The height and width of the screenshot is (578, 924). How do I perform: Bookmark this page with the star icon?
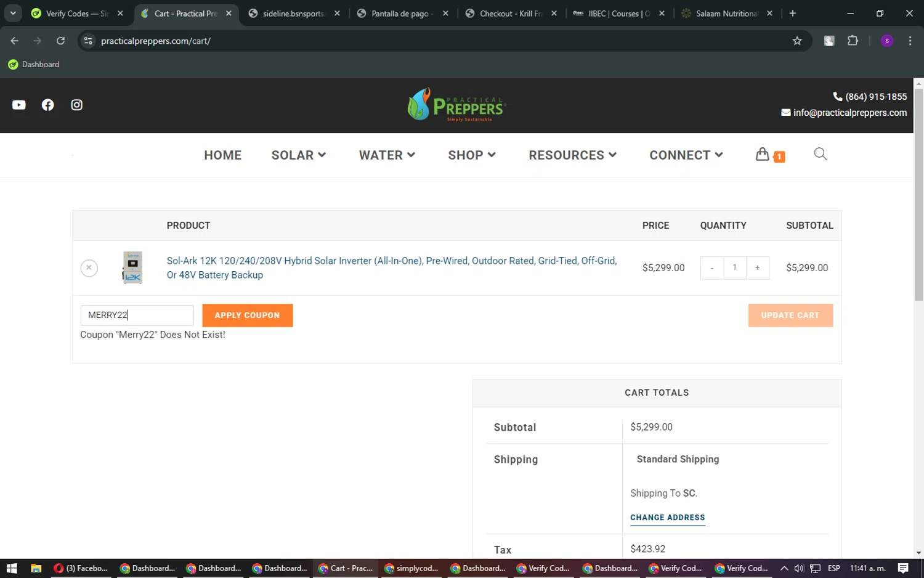(x=797, y=41)
